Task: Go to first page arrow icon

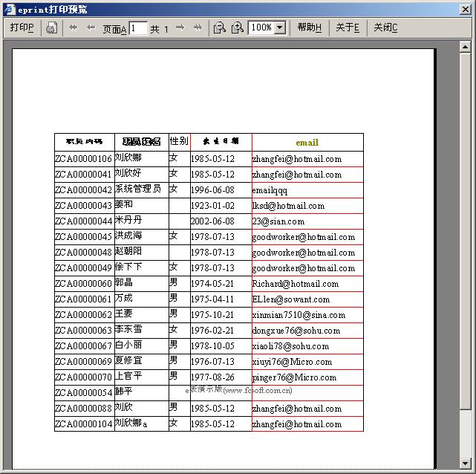Action: (74, 27)
